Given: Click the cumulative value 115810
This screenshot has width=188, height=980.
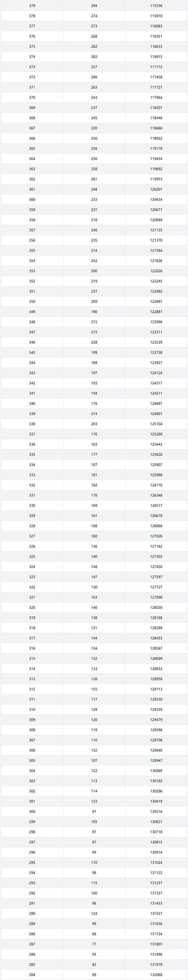Looking at the screenshot, I should [x=156, y=16].
